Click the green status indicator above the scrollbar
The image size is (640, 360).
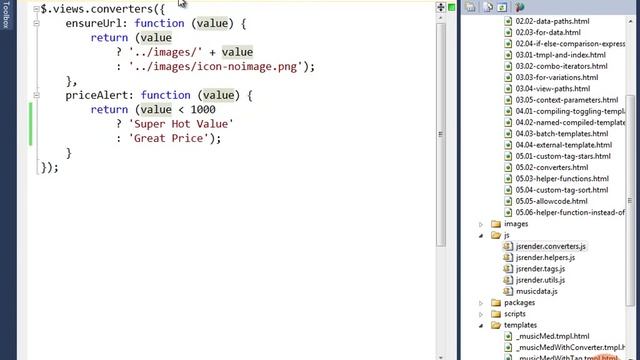click(452, 7)
